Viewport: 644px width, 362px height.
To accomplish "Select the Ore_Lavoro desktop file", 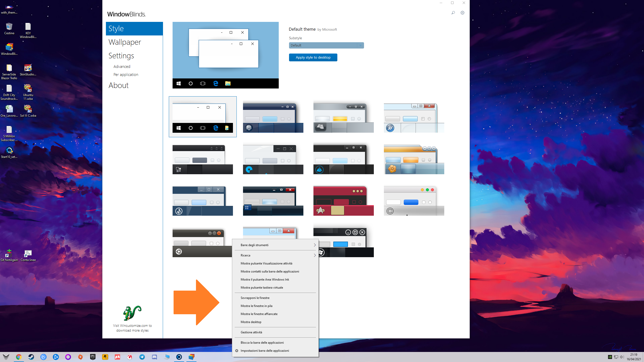I will [x=9, y=111].
